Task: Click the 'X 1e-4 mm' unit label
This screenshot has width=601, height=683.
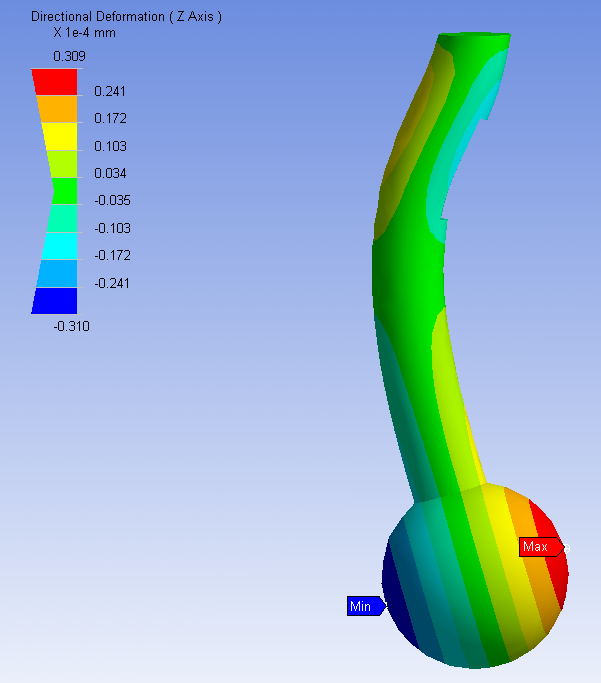Action: pyautogui.click(x=84, y=33)
